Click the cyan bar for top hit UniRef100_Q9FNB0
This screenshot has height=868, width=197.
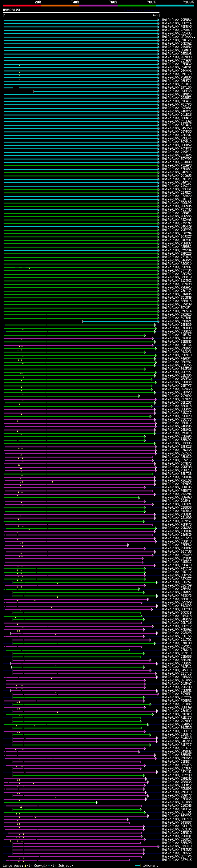(81, 20)
